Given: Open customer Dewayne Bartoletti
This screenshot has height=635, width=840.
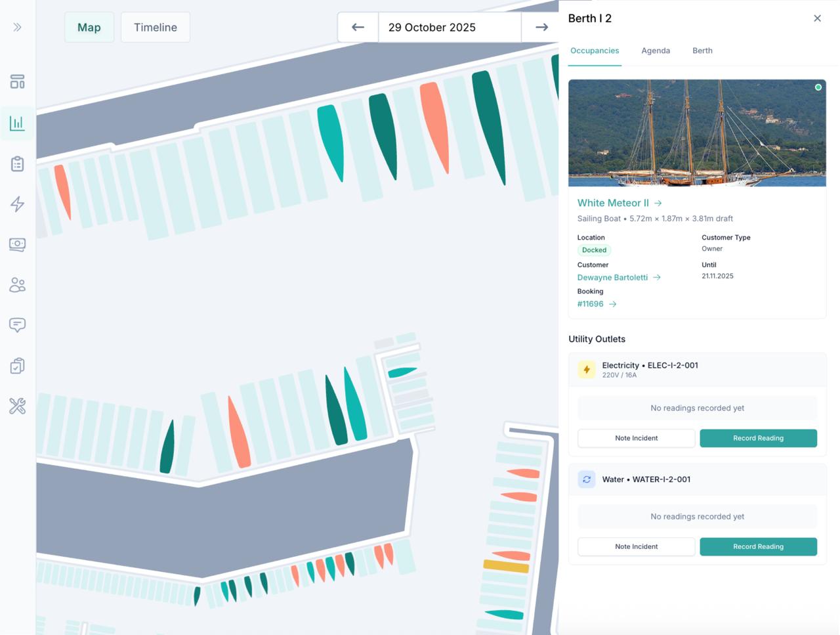Looking at the screenshot, I should tap(614, 277).
